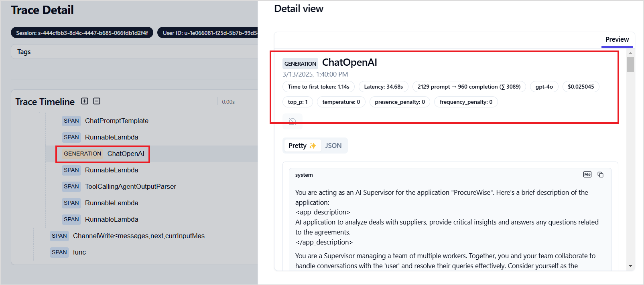
Task: Click the Trace Timeline heading
Action: tap(45, 102)
